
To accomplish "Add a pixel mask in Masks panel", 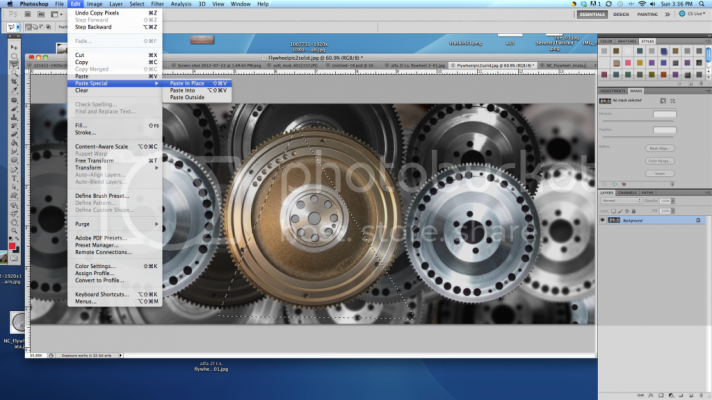I will [x=663, y=101].
